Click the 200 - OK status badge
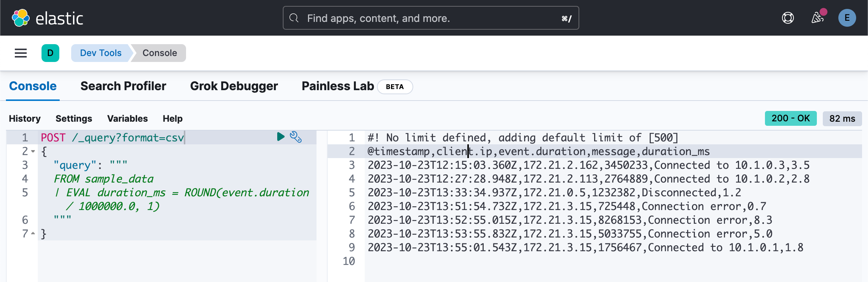Screen dimensions: 868x282 pos(791,118)
